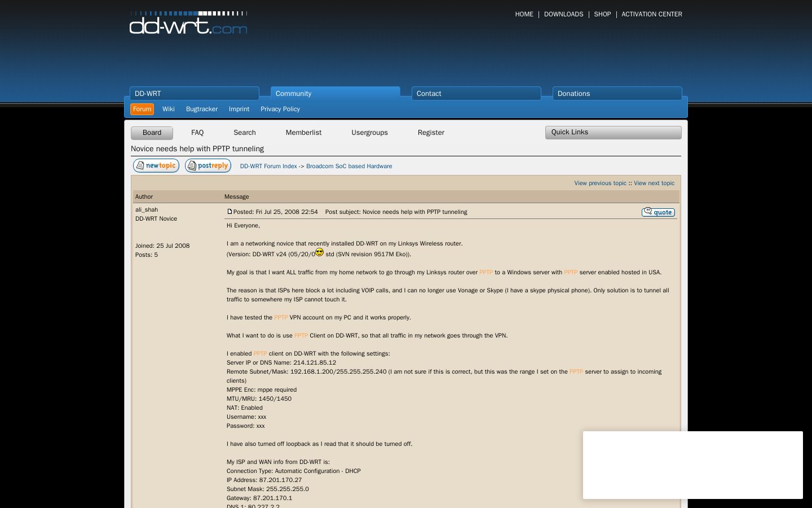Screen dimensions: 812x508
Task: Click the 'MPPE Enc: mppe required' line
Action: pyautogui.click(x=262, y=389)
